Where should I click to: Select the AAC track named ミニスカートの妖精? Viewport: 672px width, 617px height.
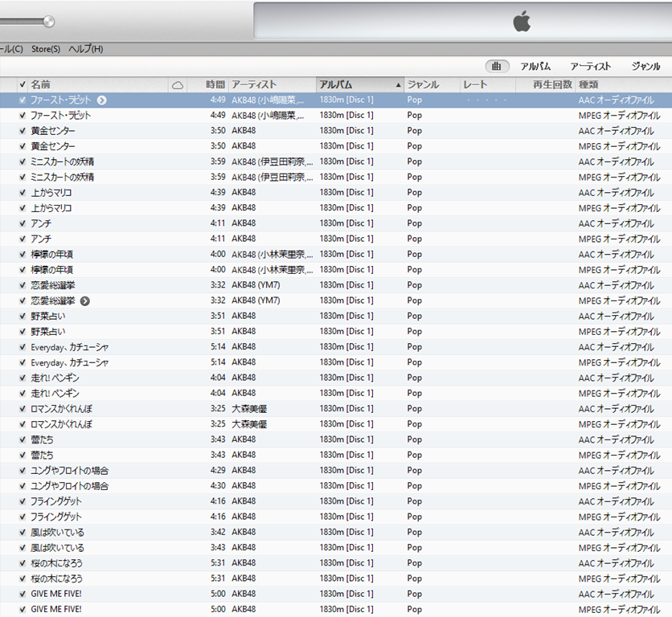[62, 161]
